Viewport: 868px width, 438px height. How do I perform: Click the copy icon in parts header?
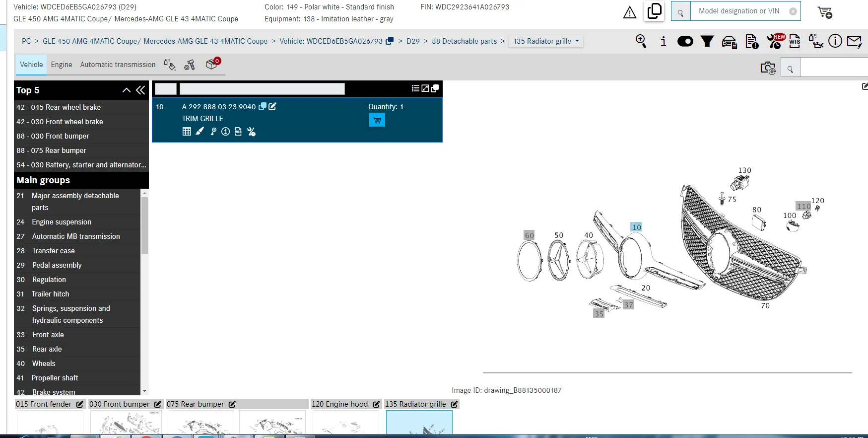coord(435,88)
